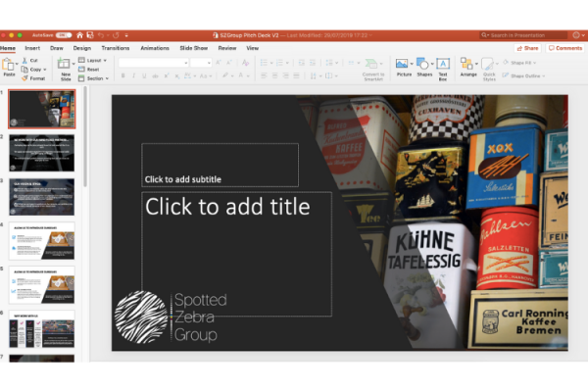
Task: Toggle Strikethrough formatting
Action: pos(155,76)
